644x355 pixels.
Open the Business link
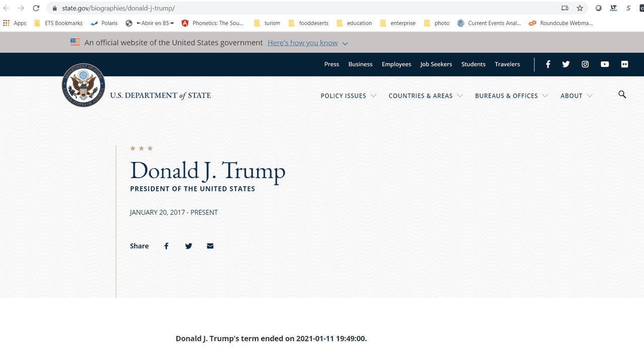[x=360, y=64]
